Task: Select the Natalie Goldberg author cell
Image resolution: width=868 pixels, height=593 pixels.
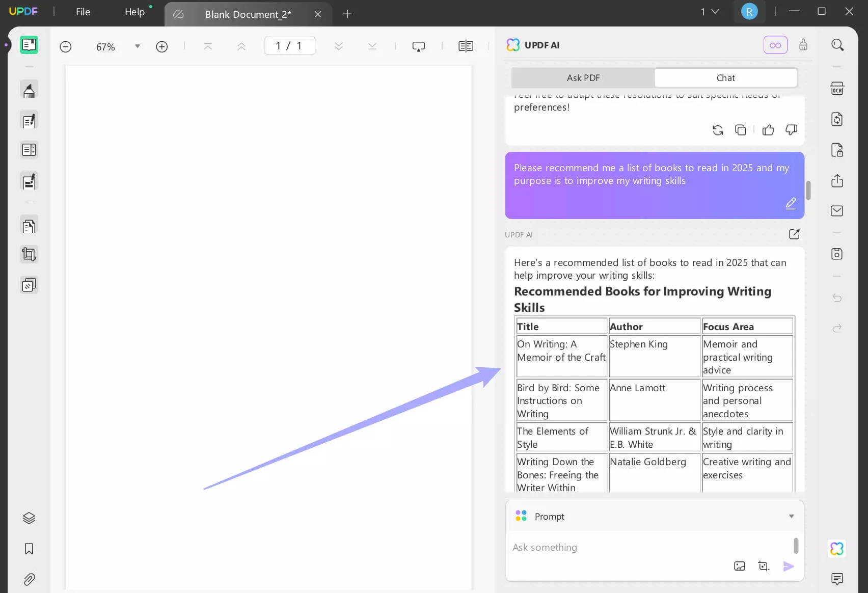Action: 655,473
